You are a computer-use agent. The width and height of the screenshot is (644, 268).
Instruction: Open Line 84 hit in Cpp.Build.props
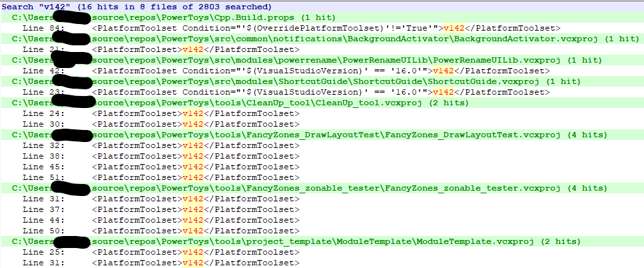pos(322,28)
